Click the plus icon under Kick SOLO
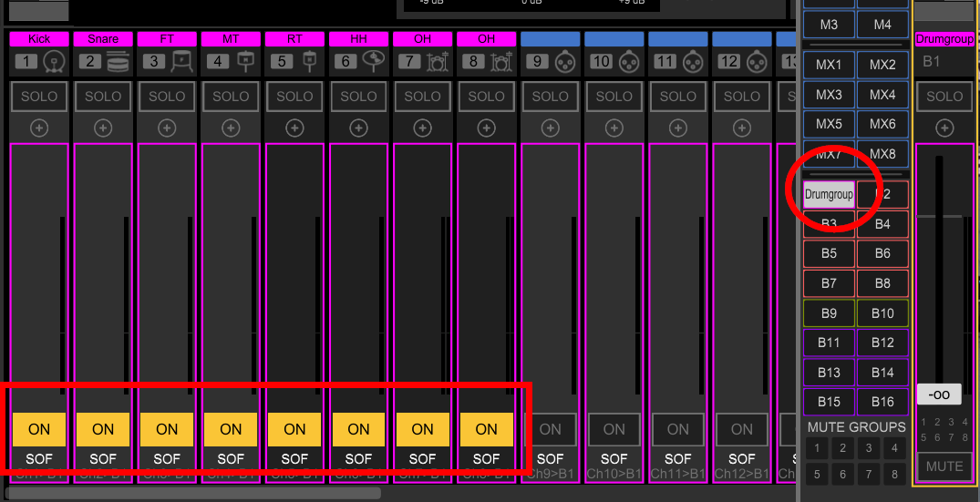The image size is (980, 502). click(x=39, y=128)
